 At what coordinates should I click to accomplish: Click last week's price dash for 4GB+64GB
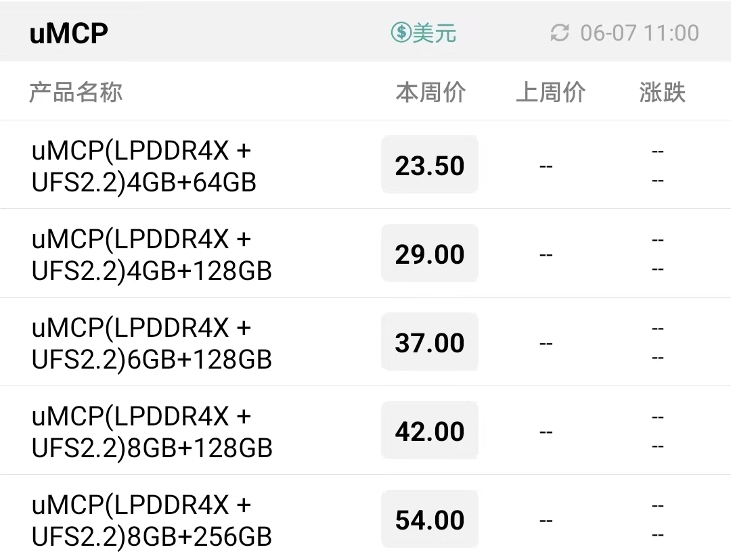(x=546, y=166)
